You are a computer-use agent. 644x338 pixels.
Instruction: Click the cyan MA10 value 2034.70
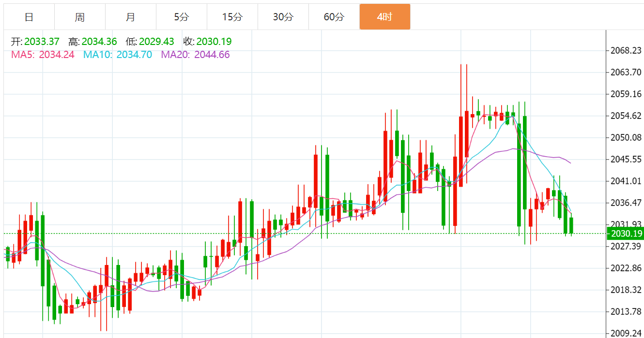(133, 55)
